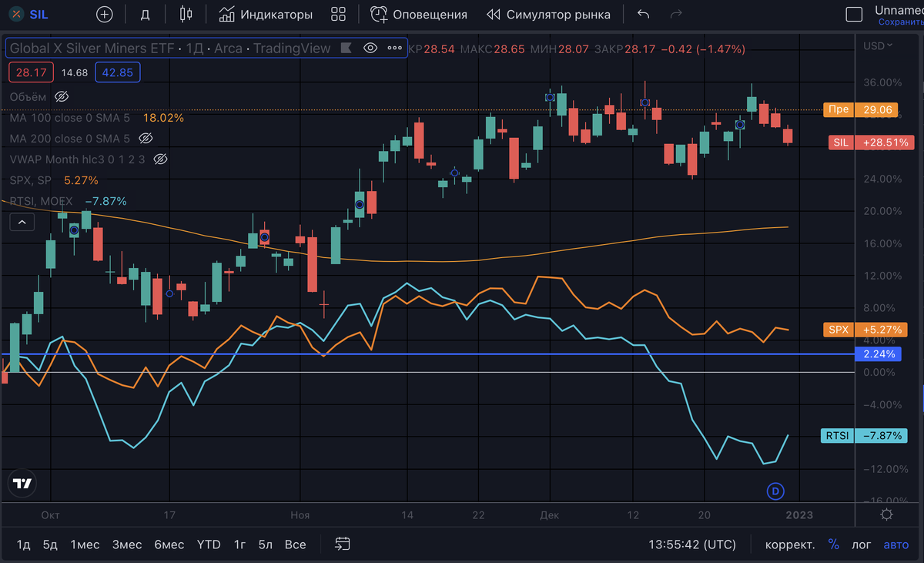The height and width of the screenshot is (563, 924).
Task: Toggle visibility eye of SIL symbol
Action: (370, 48)
